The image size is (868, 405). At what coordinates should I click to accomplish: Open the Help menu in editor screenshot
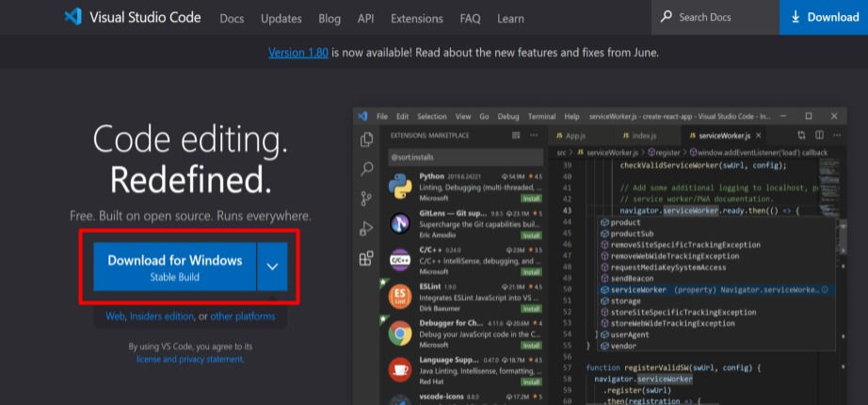click(571, 117)
